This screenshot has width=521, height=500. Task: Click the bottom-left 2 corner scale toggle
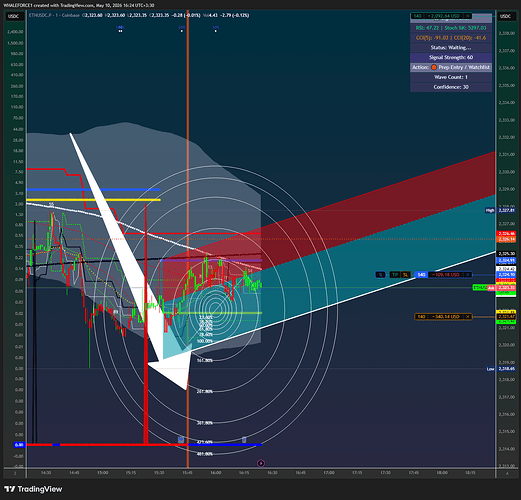(15, 473)
